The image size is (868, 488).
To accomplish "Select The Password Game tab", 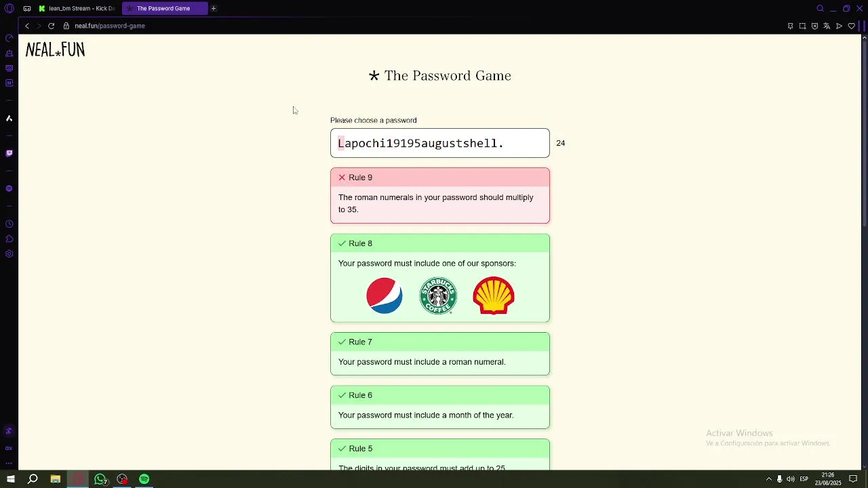I will coord(165,9).
